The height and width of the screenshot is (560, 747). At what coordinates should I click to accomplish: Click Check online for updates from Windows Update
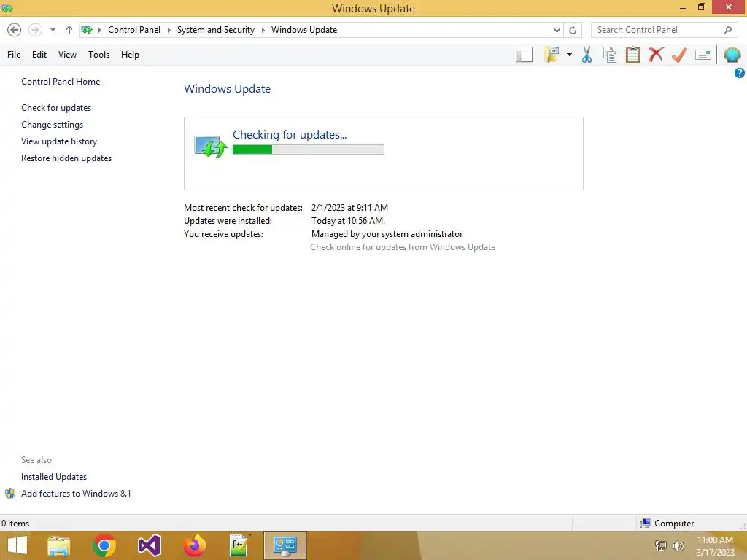coord(403,247)
